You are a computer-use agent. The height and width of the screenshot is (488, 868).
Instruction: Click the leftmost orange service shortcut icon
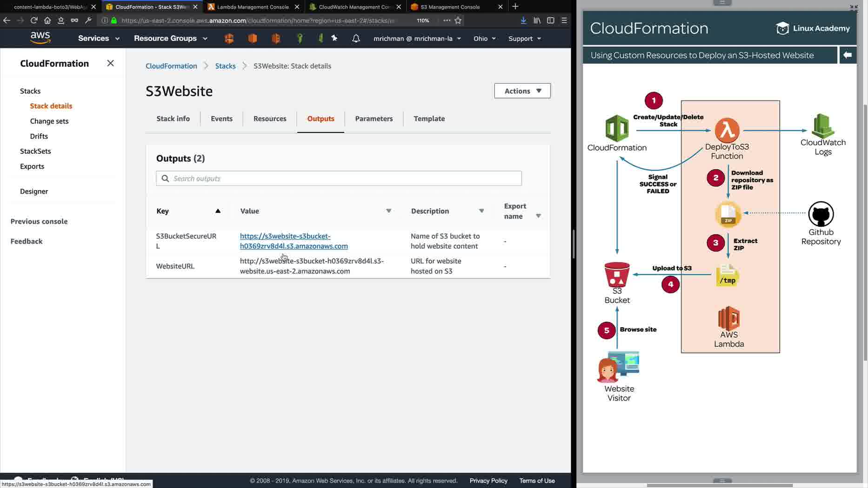coord(229,38)
